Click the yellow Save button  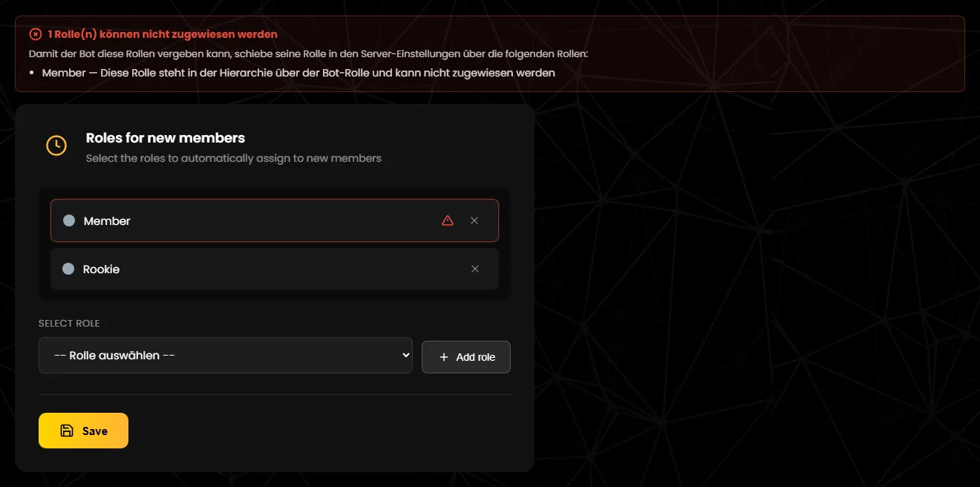click(83, 431)
